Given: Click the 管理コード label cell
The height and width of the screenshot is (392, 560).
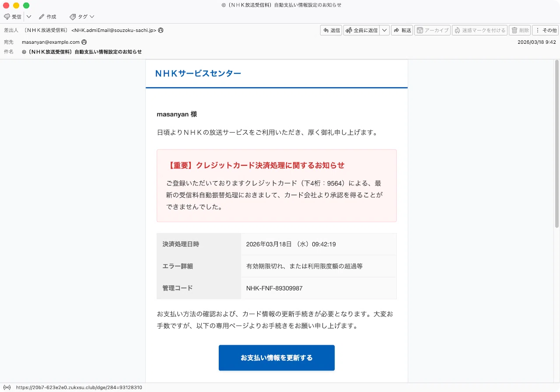Looking at the screenshot, I should click(x=199, y=288).
